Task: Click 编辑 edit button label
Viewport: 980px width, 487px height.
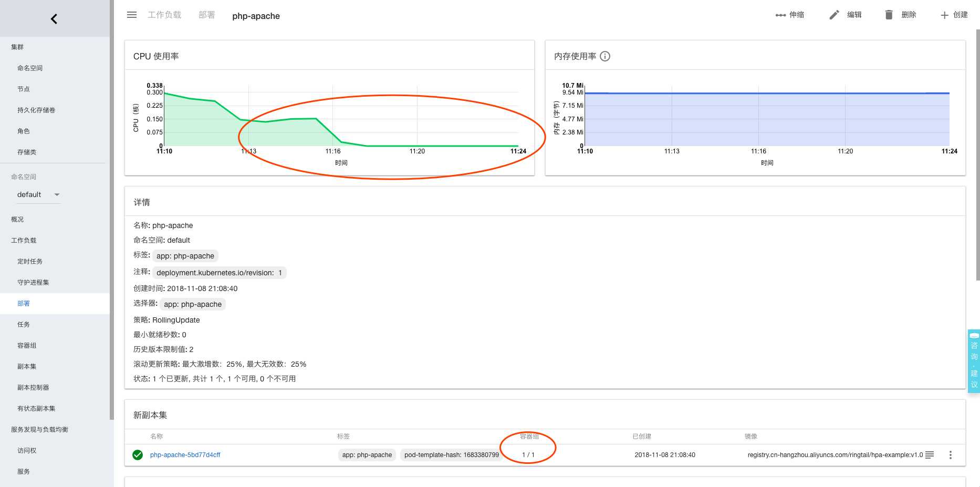Action: click(x=854, y=15)
